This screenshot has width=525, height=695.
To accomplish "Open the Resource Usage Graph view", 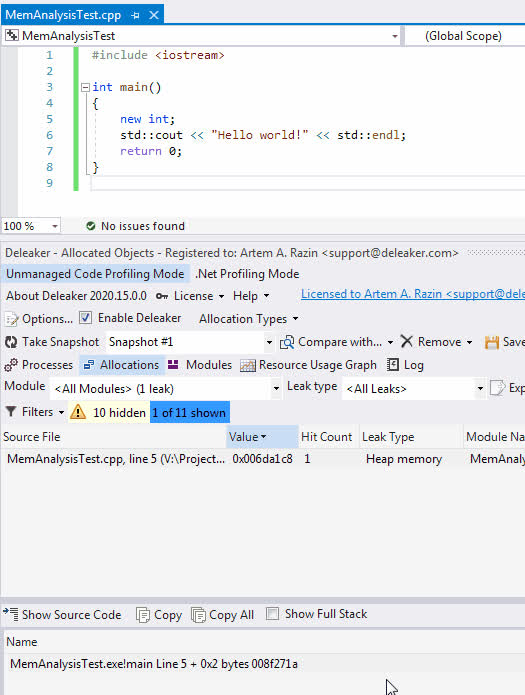I will pos(317,365).
